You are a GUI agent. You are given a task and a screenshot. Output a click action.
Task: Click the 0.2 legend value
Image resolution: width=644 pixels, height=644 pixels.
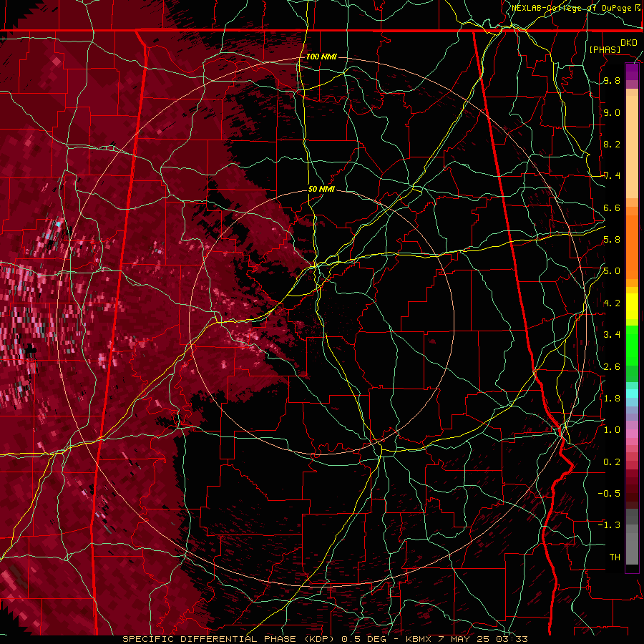click(x=612, y=462)
